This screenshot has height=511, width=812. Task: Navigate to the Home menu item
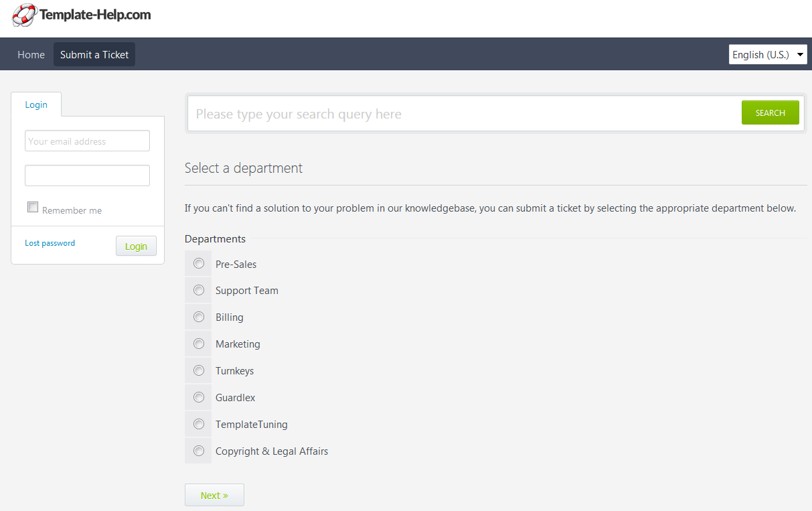pos(31,54)
